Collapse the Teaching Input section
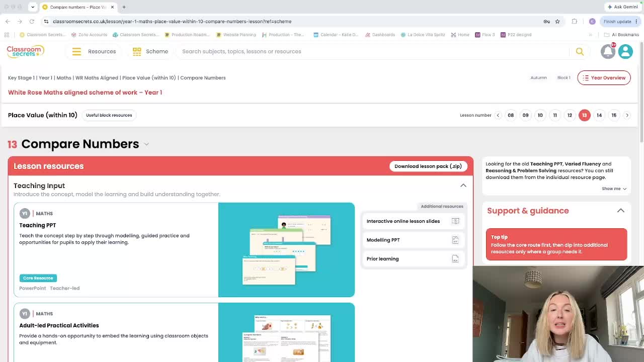The height and width of the screenshot is (362, 644). coord(463,186)
